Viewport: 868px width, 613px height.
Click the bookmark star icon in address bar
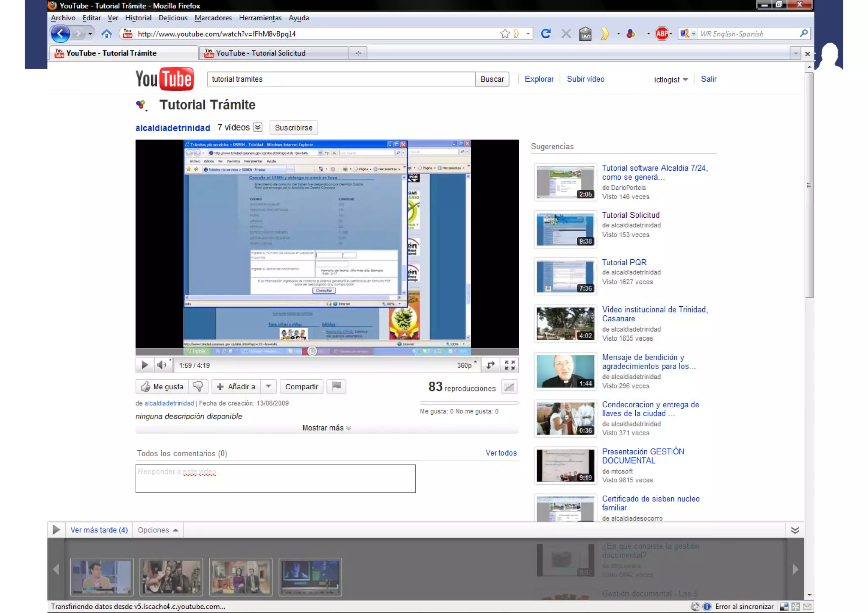click(504, 33)
